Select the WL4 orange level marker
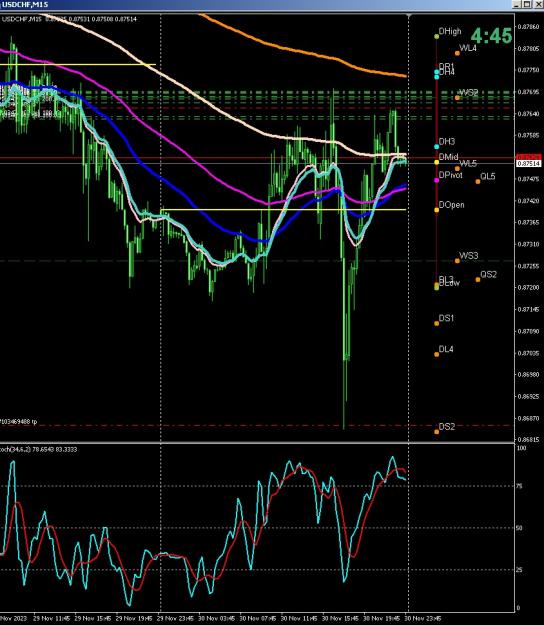544x625 pixels. 457,53
